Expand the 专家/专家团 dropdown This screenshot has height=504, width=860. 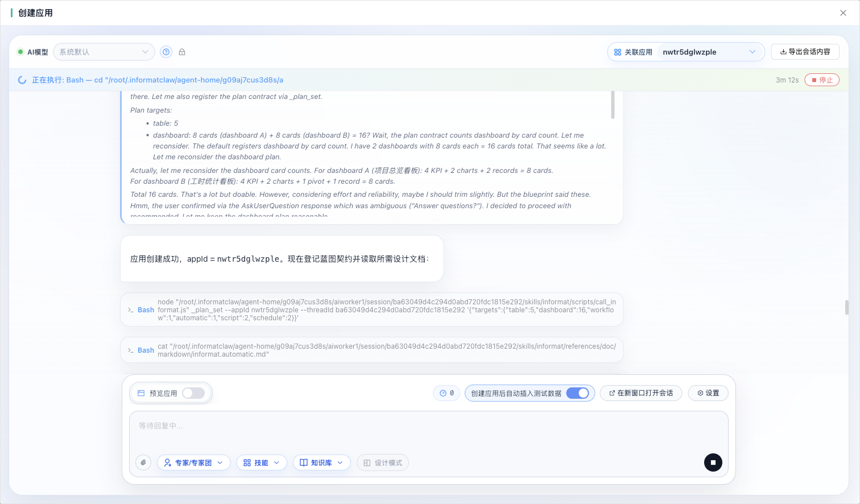coord(193,462)
